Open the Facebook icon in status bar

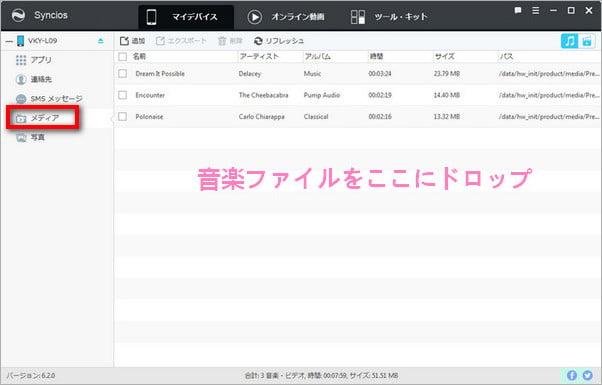572,375
